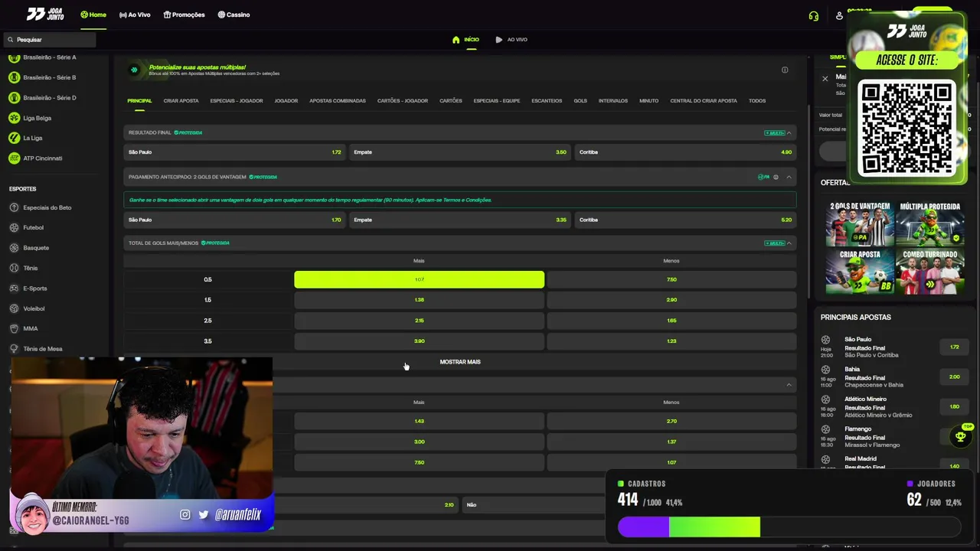This screenshot has height=551, width=980.
Task: Switch to the Criar Aposta tab
Action: click(181, 101)
